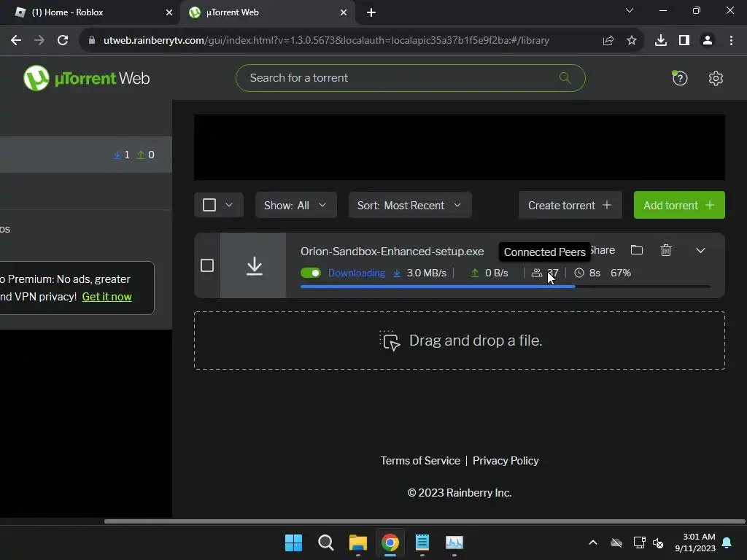The image size is (747, 560).
Task: Open taskbar Search
Action: pyautogui.click(x=326, y=542)
